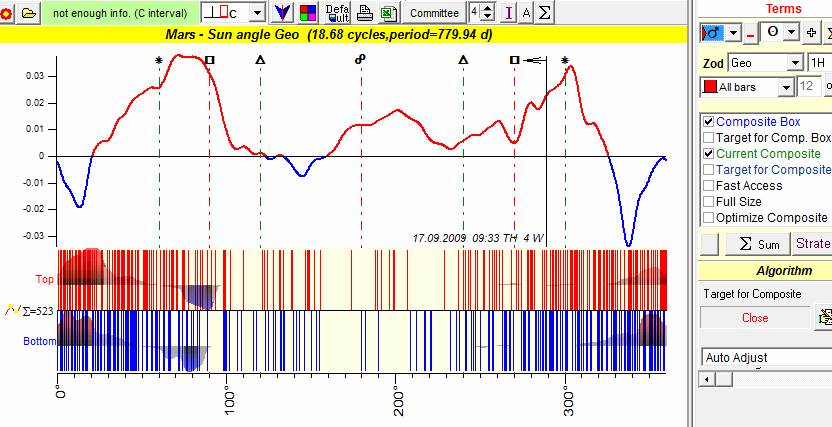Click first sextile asterisk marker atop chart
This screenshot has width=832, height=427.
click(x=159, y=60)
